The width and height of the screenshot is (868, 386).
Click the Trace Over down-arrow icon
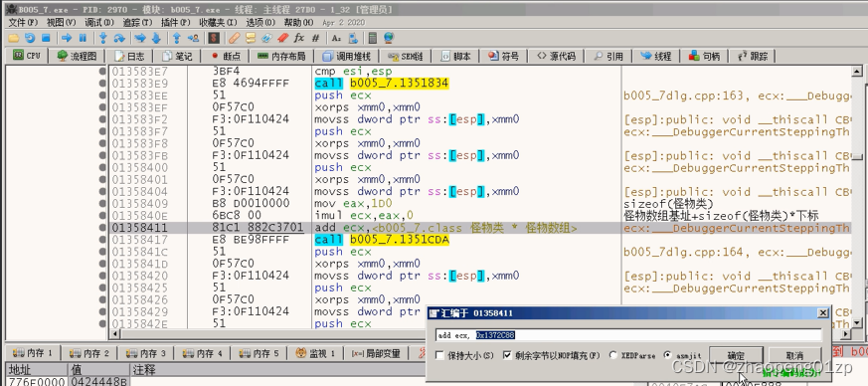tap(156, 38)
